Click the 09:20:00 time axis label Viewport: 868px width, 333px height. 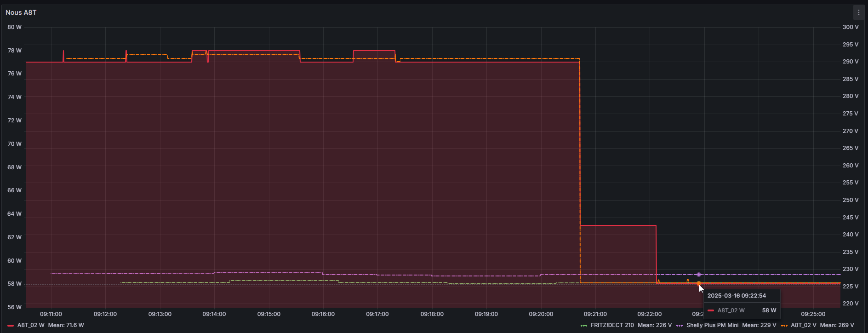541,314
